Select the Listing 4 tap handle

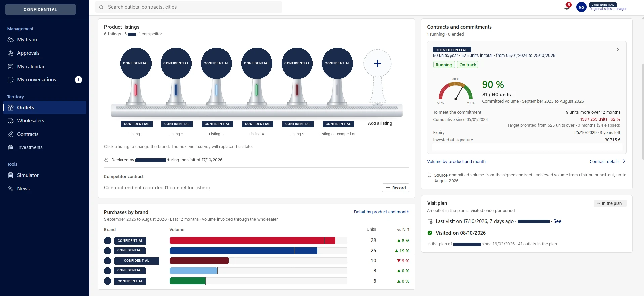(x=257, y=77)
